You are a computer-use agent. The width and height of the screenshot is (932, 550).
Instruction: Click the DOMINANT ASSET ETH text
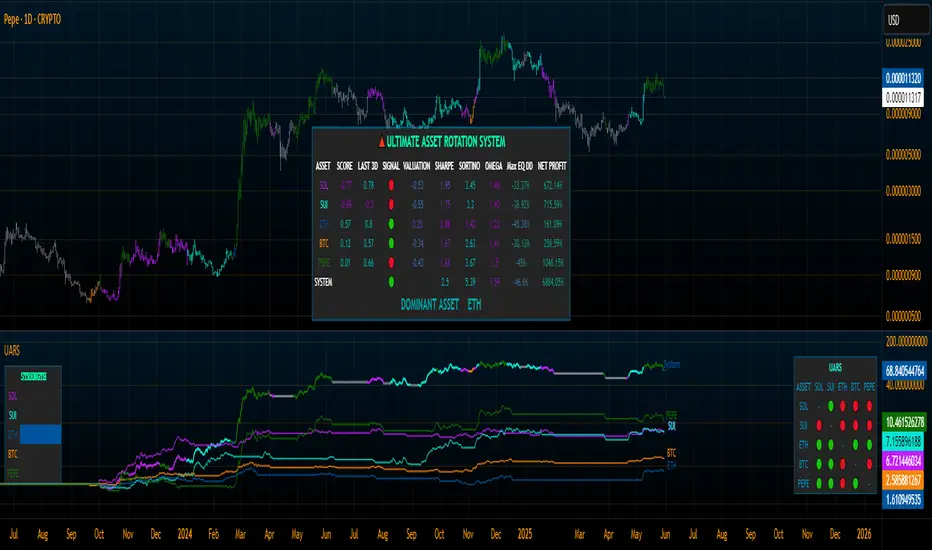point(440,305)
